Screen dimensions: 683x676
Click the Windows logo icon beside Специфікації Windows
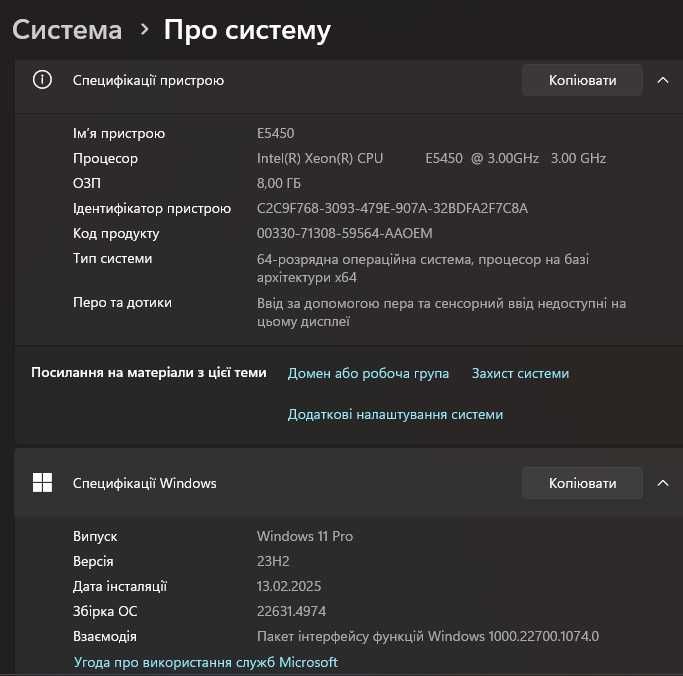[x=42, y=483]
